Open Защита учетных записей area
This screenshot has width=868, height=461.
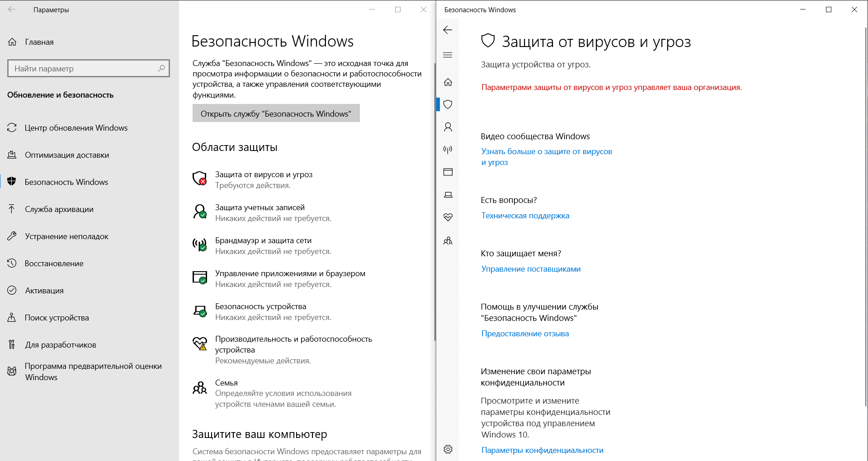[x=273, y=212]
